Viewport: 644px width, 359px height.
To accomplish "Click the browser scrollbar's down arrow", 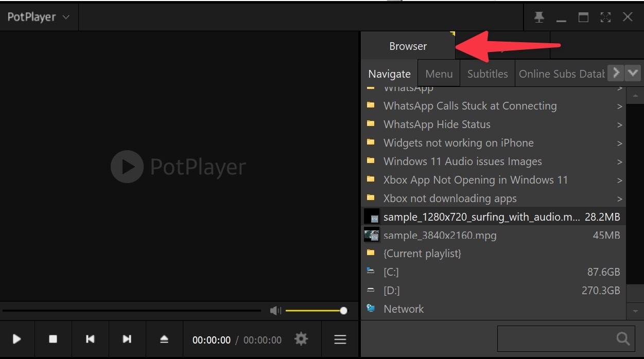I will [635, 311].
